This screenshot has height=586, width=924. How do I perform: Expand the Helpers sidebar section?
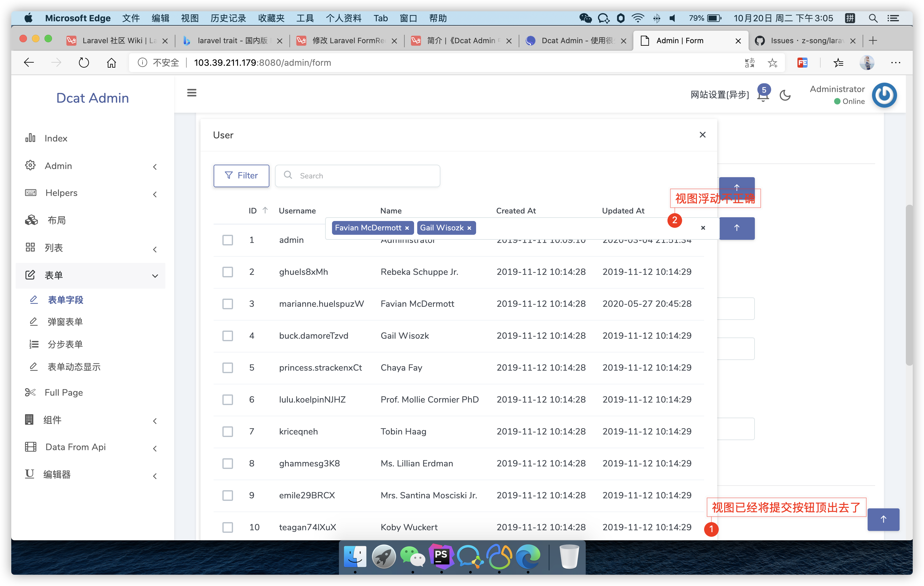155,194
